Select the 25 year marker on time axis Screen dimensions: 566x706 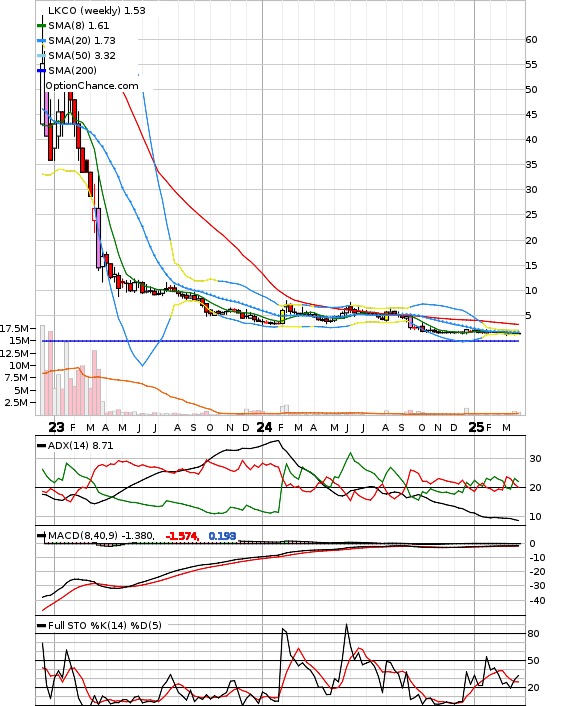476,427
